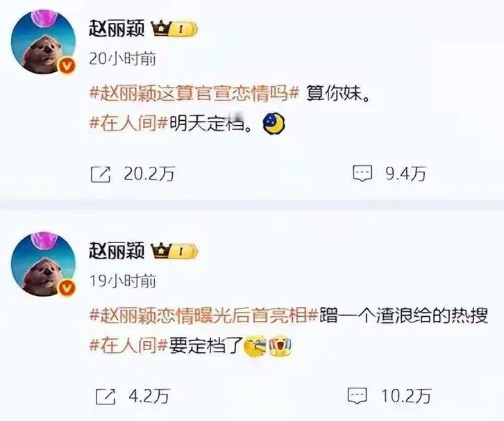Click the crown membership badge on the first post
This screenshot has height=421, width=504.
point(176,29)
